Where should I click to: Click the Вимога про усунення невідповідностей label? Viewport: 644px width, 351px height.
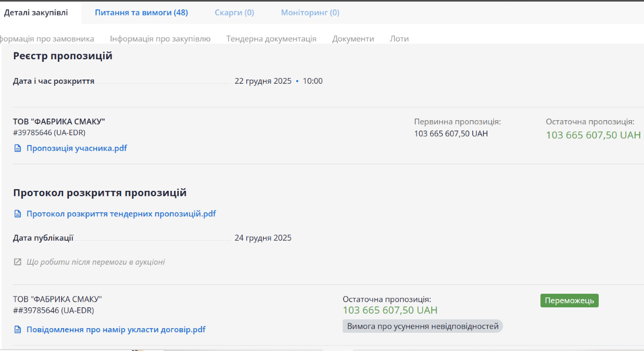click(423, 327)
